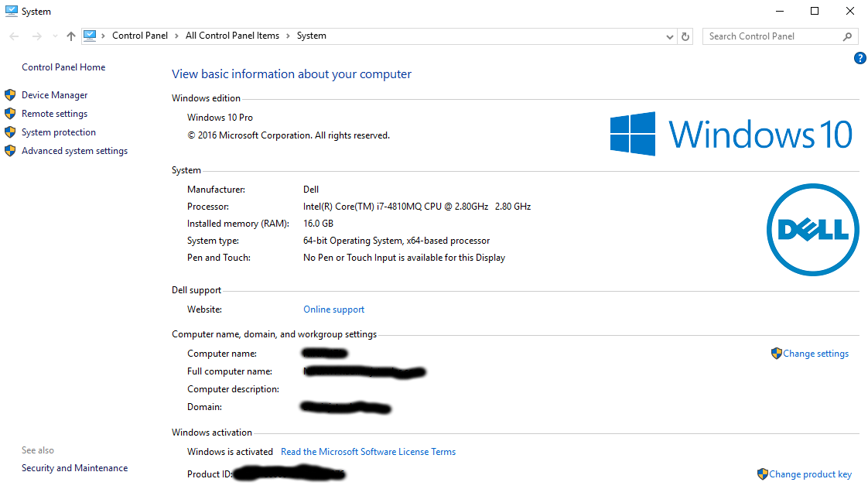Select System breadcrumb in address bar
868x489 pixels.
[x=312, y=36]
